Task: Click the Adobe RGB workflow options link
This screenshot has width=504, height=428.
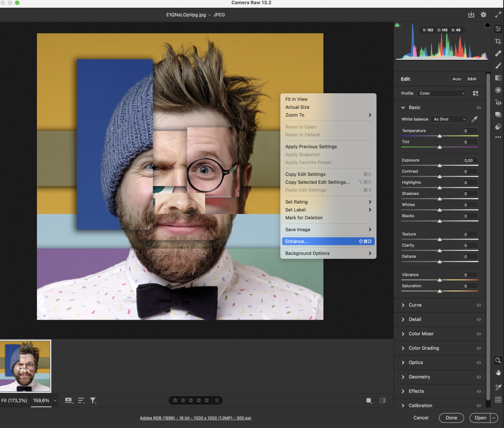Action: point(195,418)
